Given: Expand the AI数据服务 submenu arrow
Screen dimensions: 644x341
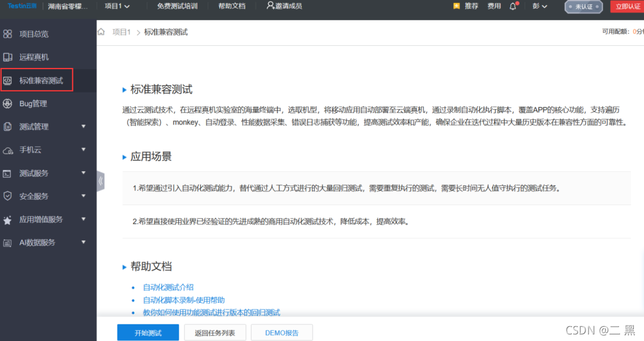Looking at the screenshot, I should coord(83,242).
